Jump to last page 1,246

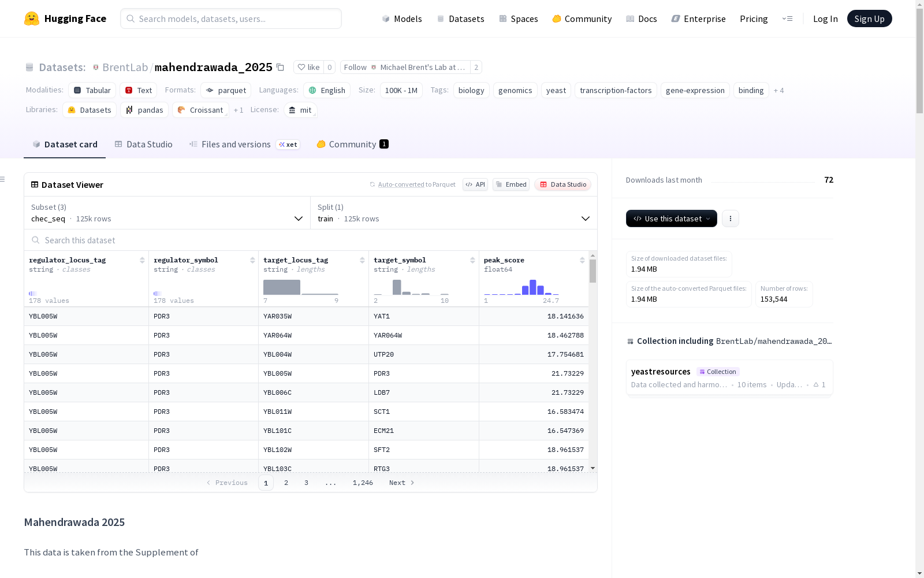(x=363, y=483)
